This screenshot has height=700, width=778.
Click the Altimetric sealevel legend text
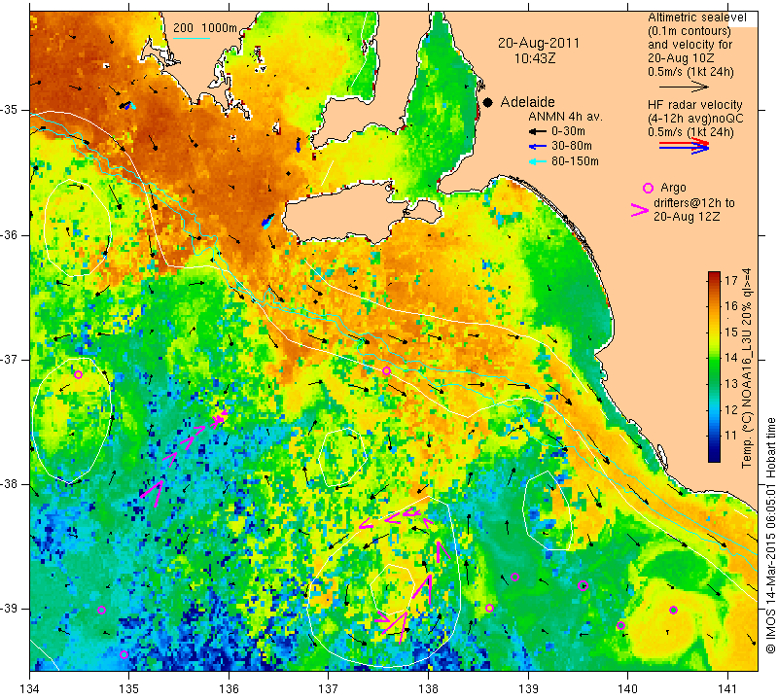pyautogui.click(x=696, y=17)
